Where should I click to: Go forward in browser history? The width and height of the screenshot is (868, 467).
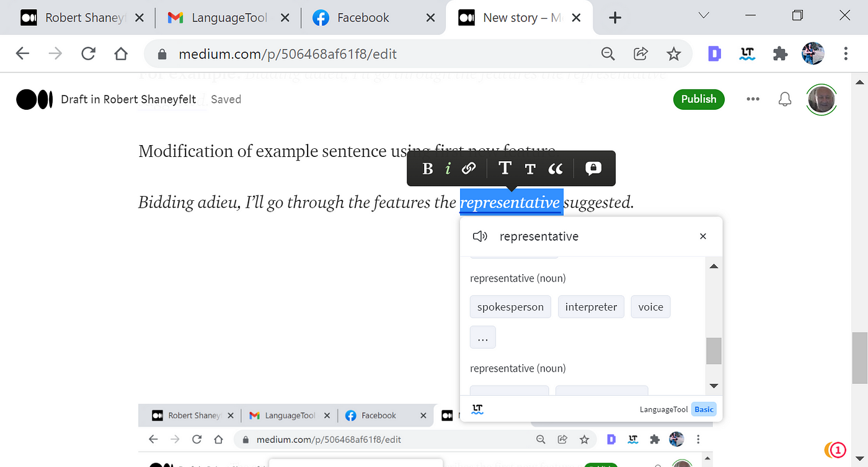(55, 54)
